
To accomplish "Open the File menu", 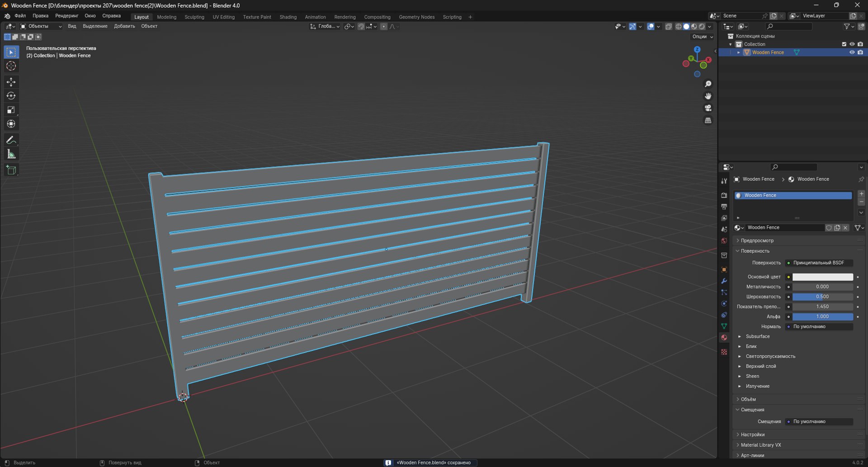I will (x=20, y=16).
